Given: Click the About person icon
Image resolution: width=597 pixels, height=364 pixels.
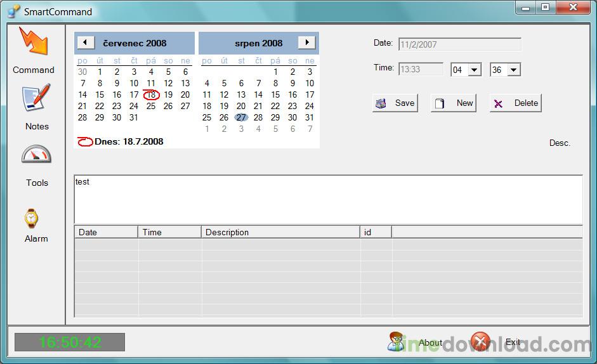Looking at the screenshot, I should tap(396, 341).
